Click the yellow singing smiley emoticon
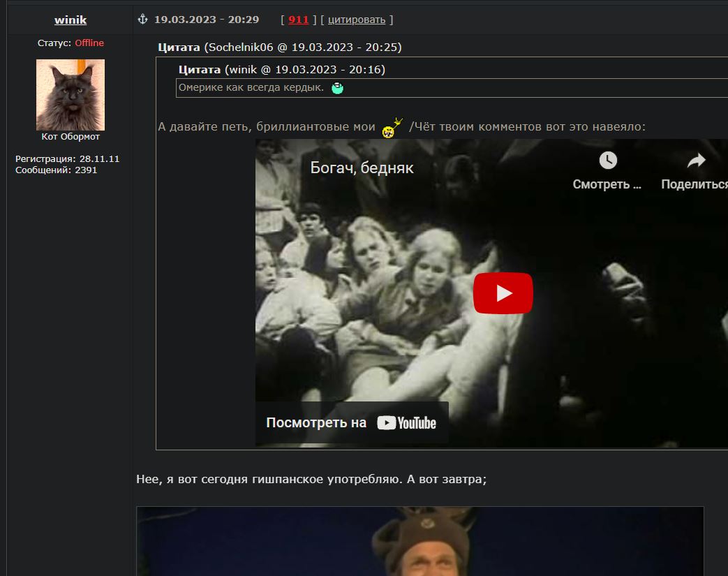The width and height of the screenshot is (728, 576). (x=392, y=128)
